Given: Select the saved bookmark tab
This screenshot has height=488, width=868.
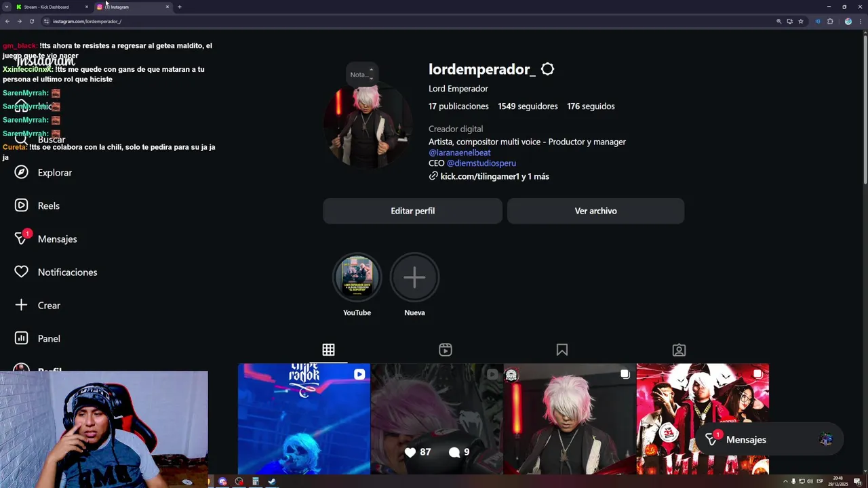Looking at the screenshot, I should [x=562, y=350].
